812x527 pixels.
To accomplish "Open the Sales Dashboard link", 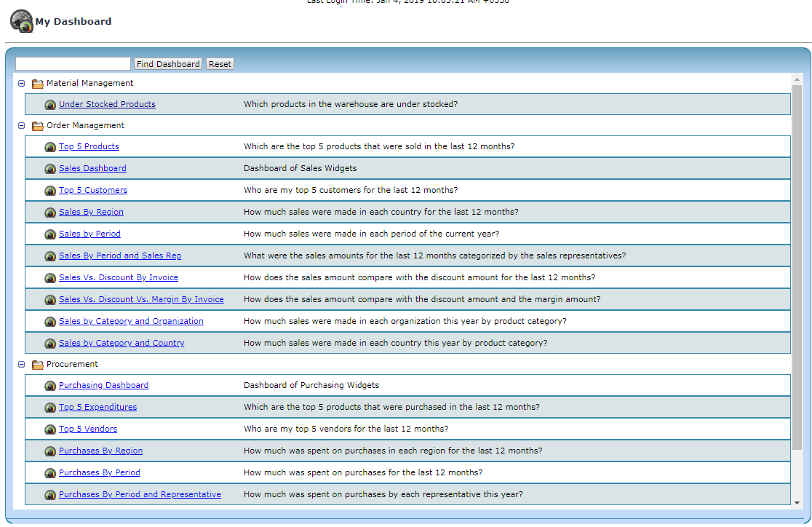I will [92, 168].
